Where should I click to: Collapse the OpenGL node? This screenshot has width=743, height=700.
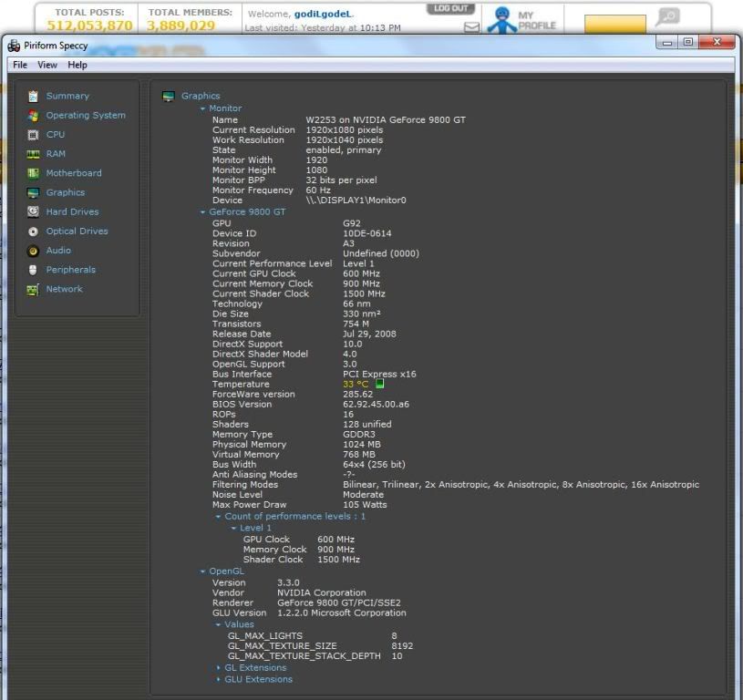[202, 571]
